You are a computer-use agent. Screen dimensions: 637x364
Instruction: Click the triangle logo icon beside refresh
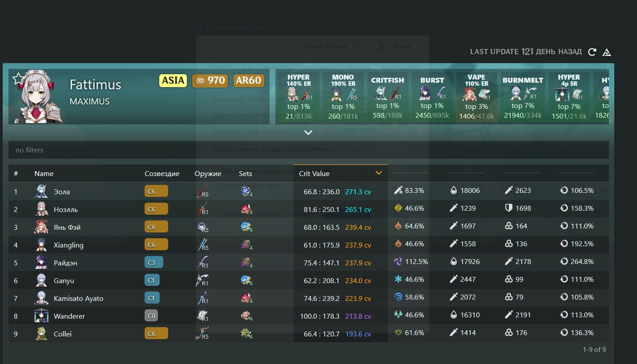(x=606, y=52)
